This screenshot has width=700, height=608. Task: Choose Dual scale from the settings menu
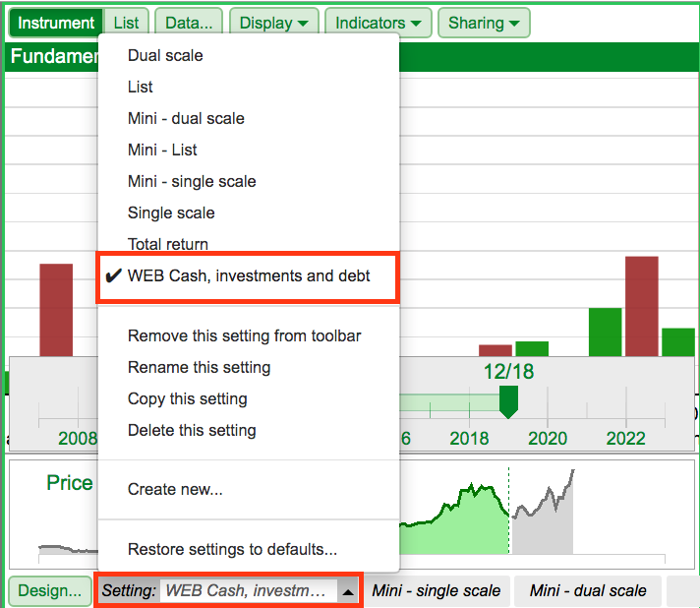coord(248,55)
